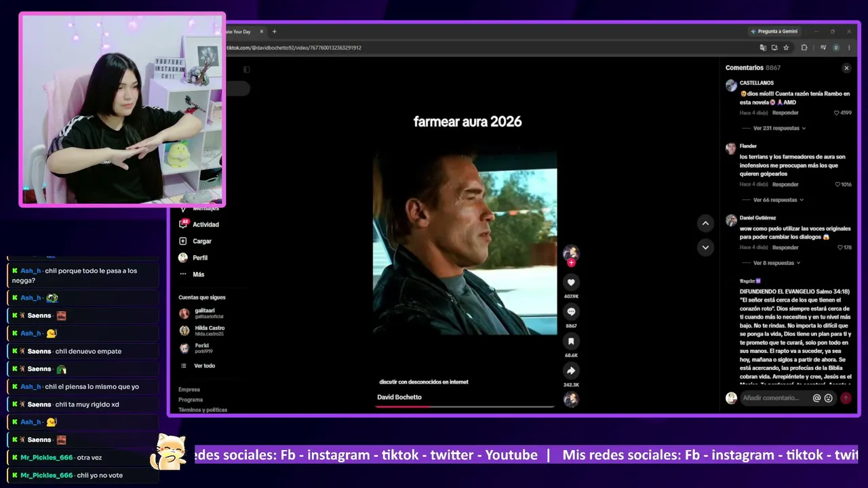The width and height of the screenshot is (868, 488).
Task: Like Daniel Gutiérrez's comment heart
Action: [x=840, y=247]
